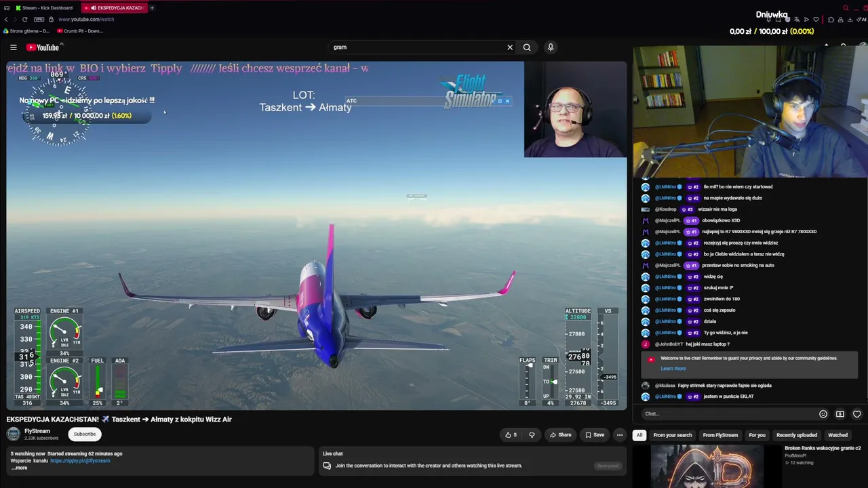Viewport: 868px width, 488px height.
Task: Select the 'All' recommendations chip
Action: click(639, 435)
